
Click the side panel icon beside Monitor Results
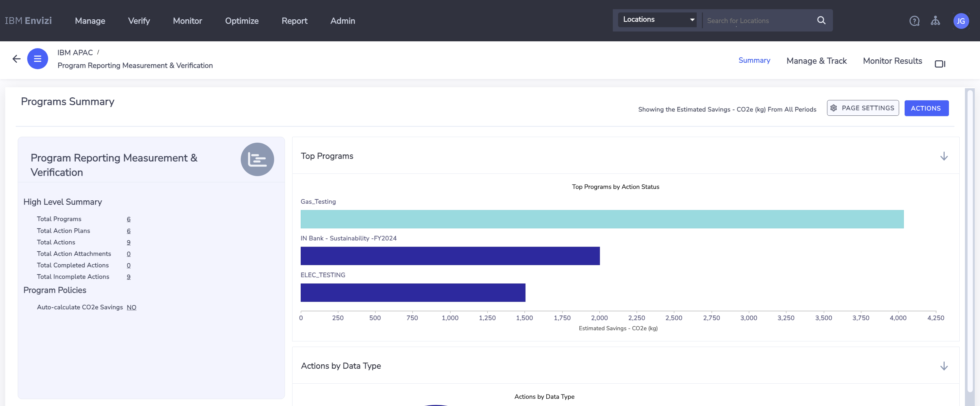(940, 64)
